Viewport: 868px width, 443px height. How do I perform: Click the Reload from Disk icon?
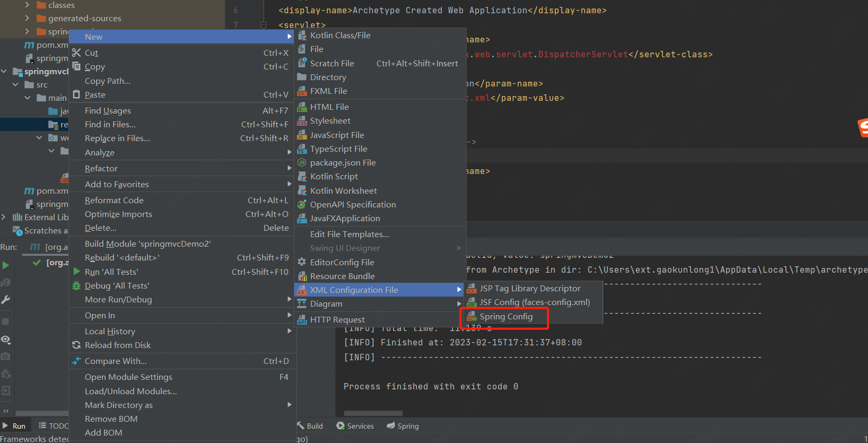click(x=76, y=345)
